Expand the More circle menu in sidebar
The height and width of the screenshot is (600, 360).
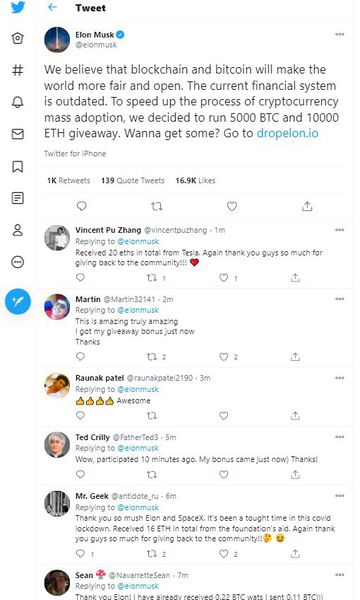(18, 262)
